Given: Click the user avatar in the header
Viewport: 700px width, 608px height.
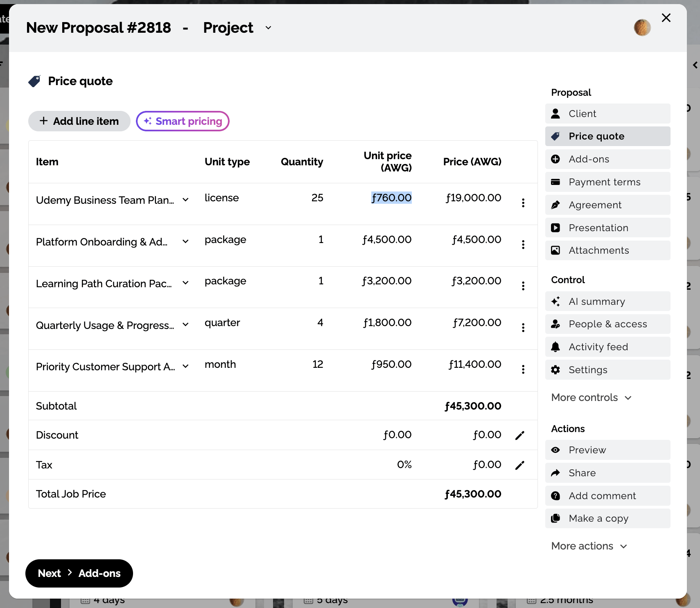Looking at the screenshot, I should 642,27.
